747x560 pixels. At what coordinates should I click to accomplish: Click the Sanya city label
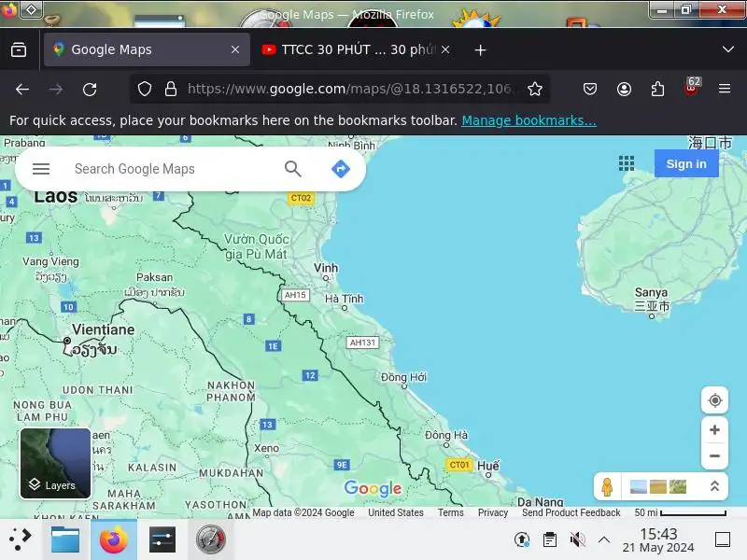(651, 292)
